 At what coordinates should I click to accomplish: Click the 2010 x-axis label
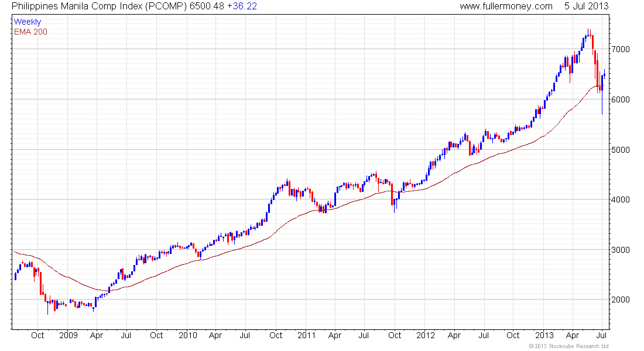pyautogui.click(x=188, y=335)
